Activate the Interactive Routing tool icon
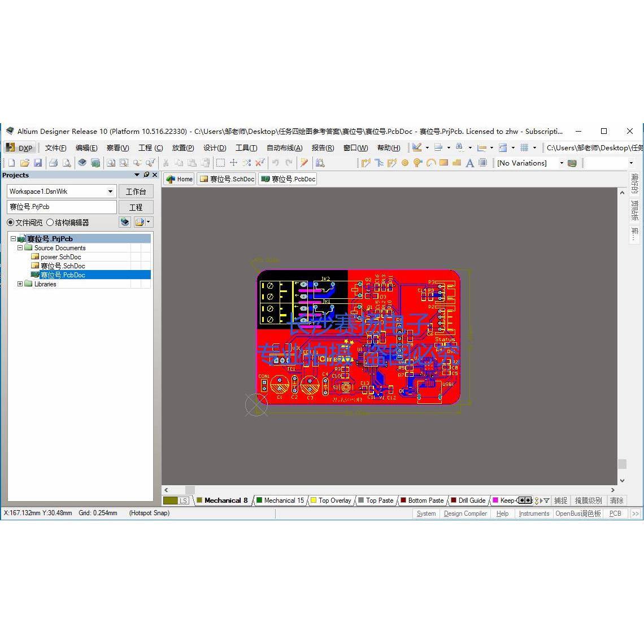 [x=365, y=163]
